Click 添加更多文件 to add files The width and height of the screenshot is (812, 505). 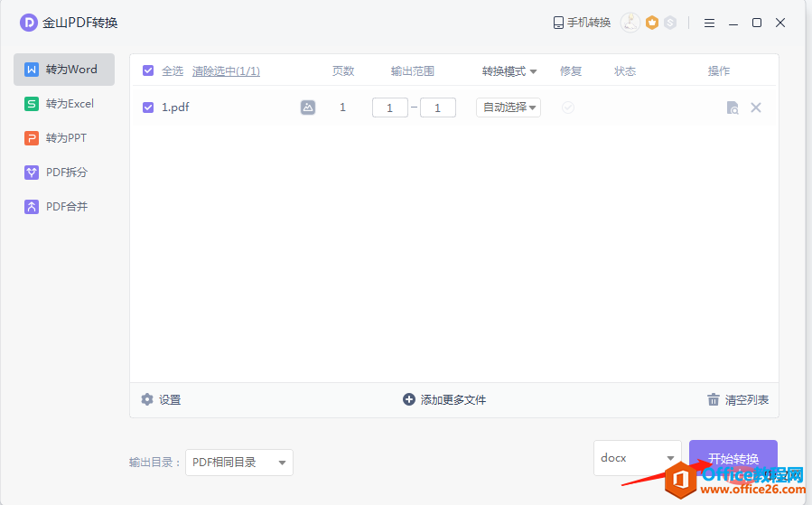pyautogui.click(x=444, y=399)
